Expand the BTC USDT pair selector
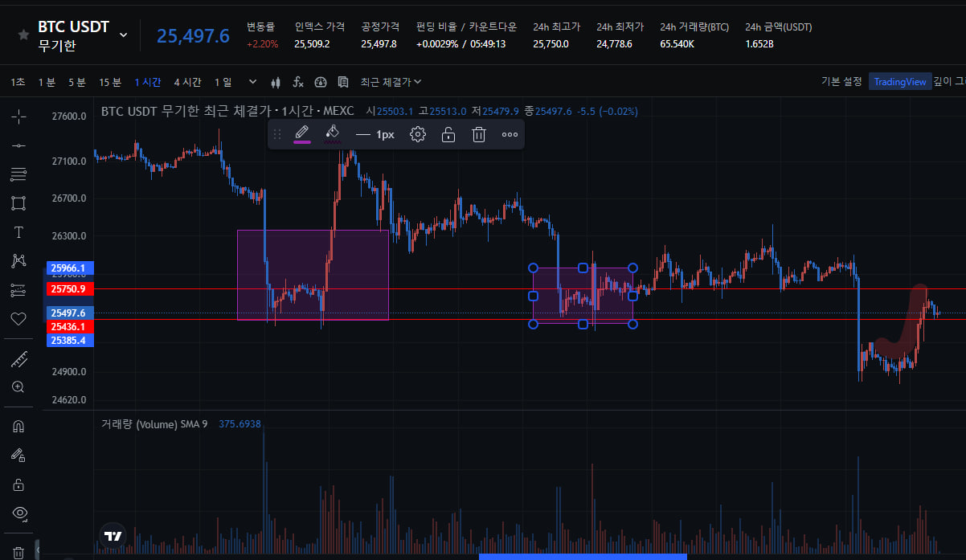Image resolution: width=966 pixels, height=560 pixels. pos(123,35)
